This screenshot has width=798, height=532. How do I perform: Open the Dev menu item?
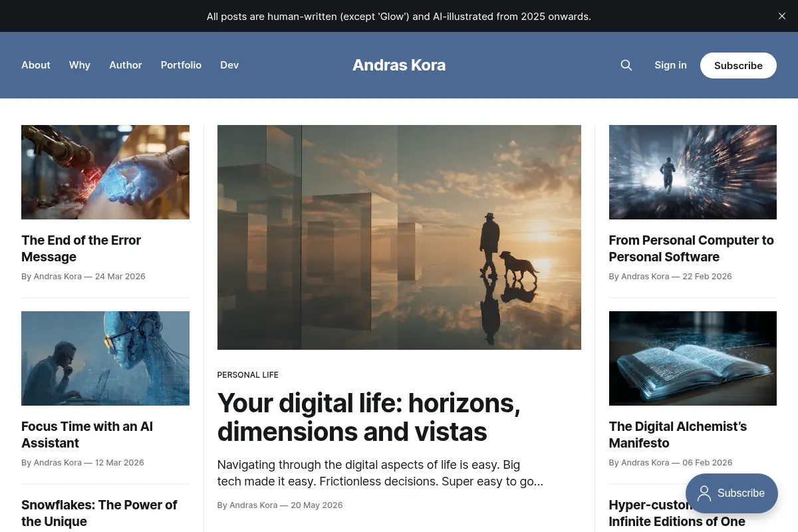[x=229, y=65]
